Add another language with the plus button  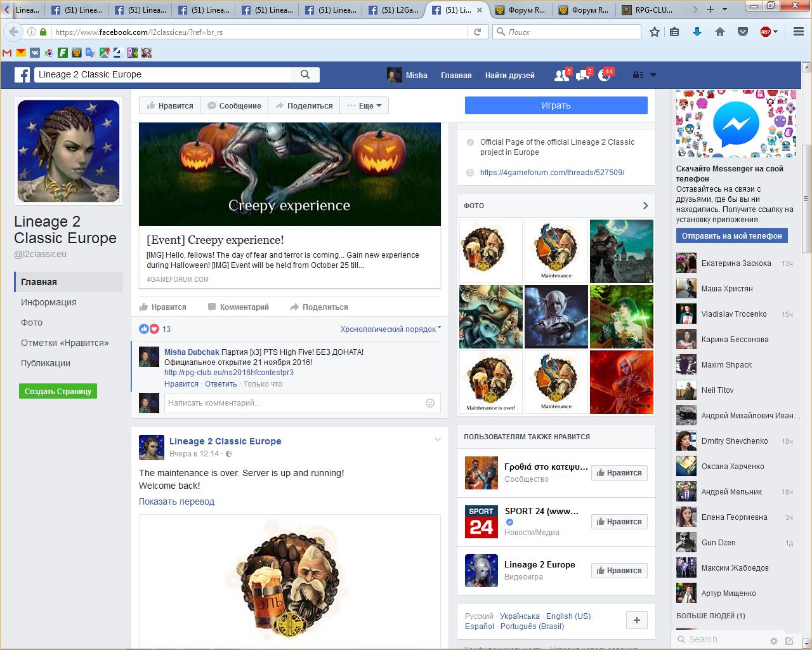pos(637,620)
